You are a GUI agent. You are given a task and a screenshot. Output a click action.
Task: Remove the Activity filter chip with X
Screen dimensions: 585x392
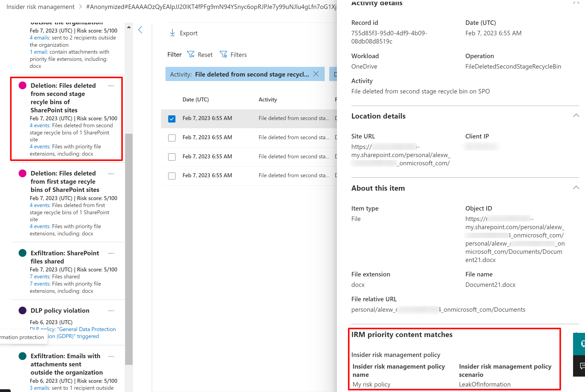(316, 74)
